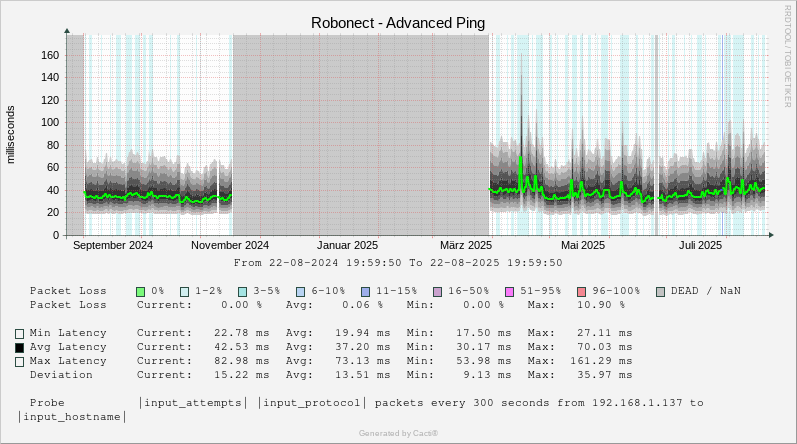
Task: Click the Packet Loss Avg value 0.06 %
Action: point(362,305)
